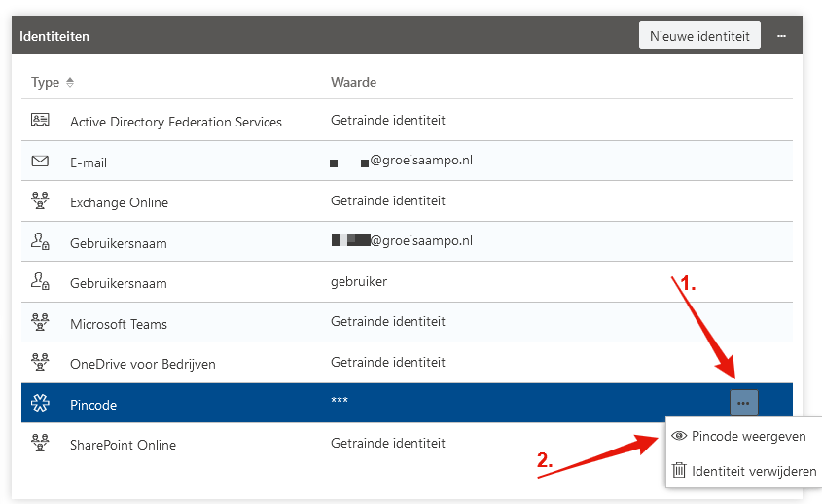Click the Pincode asterisk icon
This screenshot has height=504, width=822.
(x=40, y=404)
